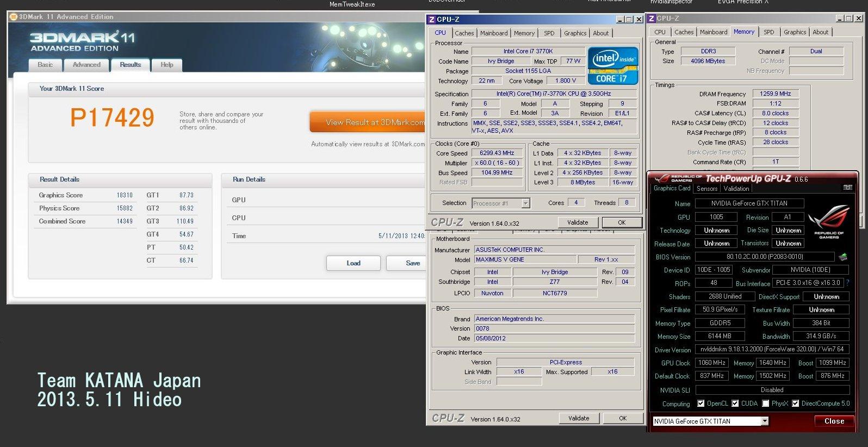Click Validate in the CPU-Z processor window

coord(578,222)
